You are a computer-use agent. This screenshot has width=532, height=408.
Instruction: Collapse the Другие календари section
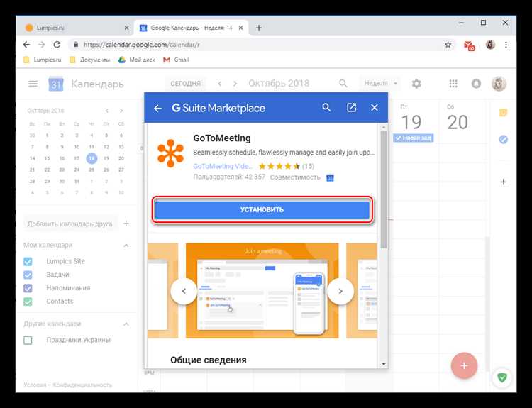coord(126,324)
